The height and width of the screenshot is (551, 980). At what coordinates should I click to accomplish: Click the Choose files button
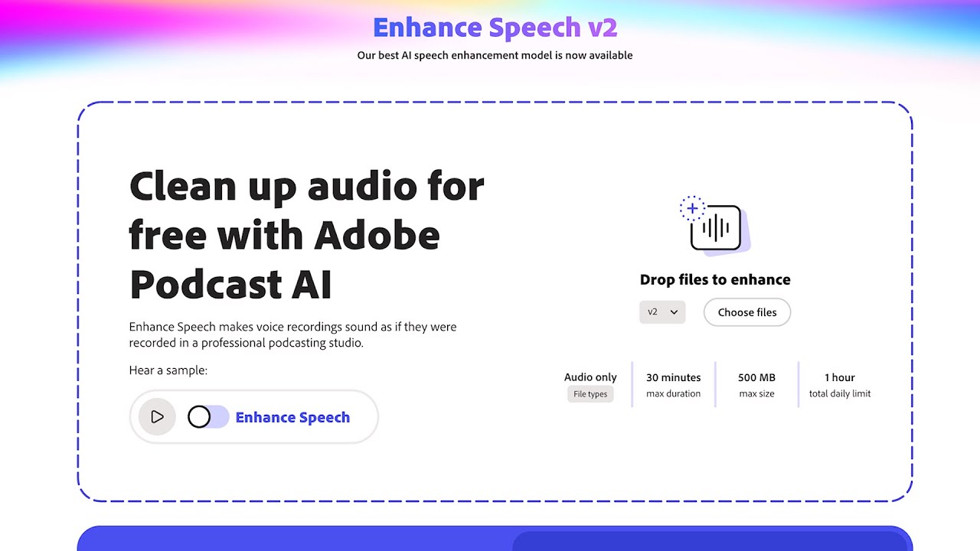747,312
